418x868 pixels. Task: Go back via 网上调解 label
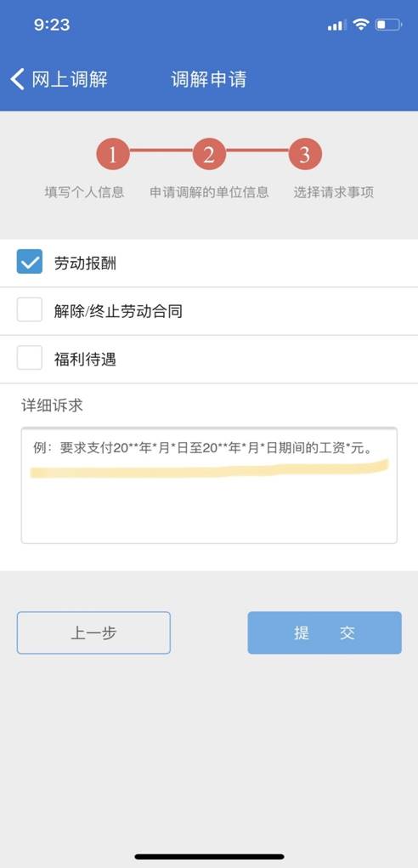70,79
